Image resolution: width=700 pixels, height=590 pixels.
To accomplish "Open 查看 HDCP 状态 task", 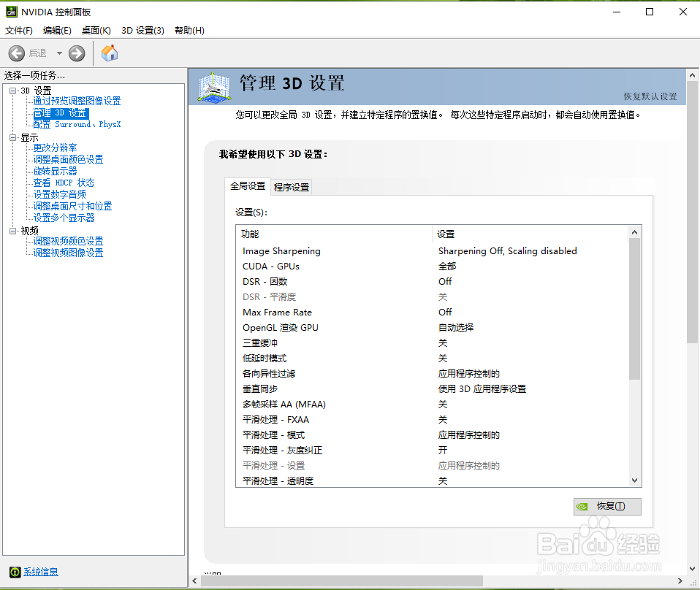I will point(64,183).
